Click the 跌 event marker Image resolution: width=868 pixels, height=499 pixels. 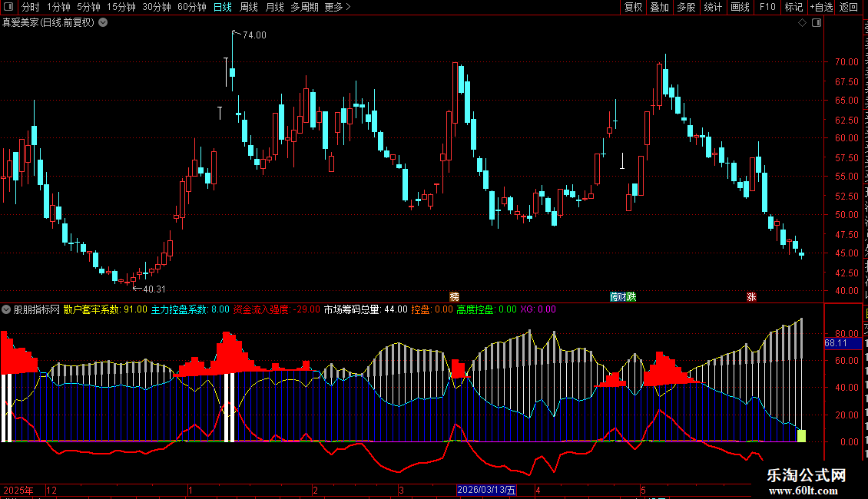pyautogui.click(x=631, y=297)
